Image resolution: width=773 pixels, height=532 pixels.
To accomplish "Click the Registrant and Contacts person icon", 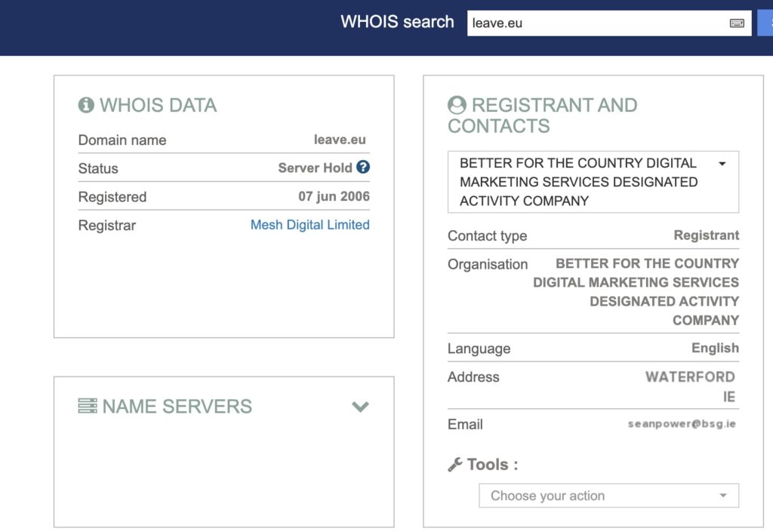I will pos(457,105).
